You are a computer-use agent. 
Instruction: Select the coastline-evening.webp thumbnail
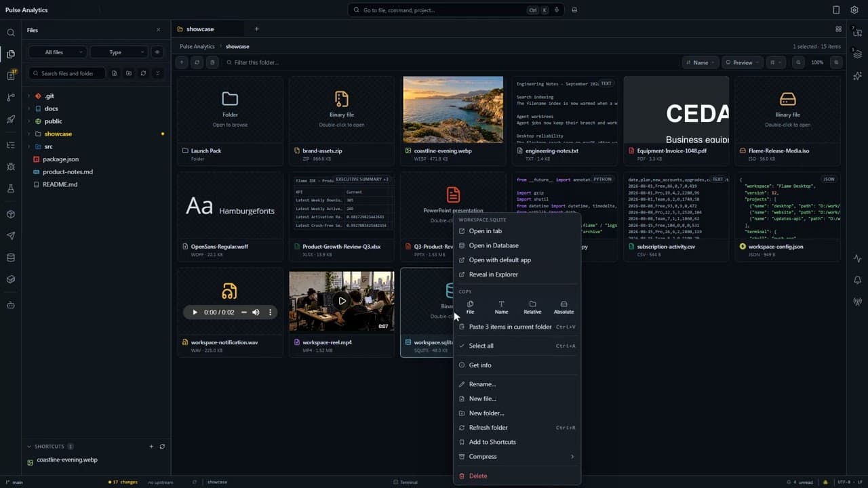point(453,110)
